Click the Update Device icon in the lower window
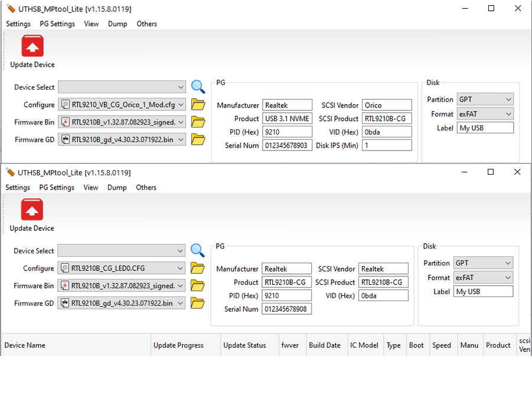The image size is (532, 418). (x=32, y=210)
